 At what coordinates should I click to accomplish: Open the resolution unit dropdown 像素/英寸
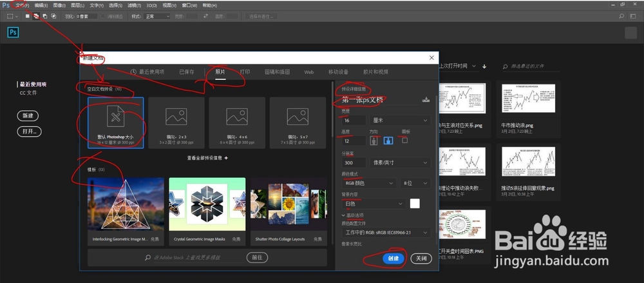[x=400, y=162]
